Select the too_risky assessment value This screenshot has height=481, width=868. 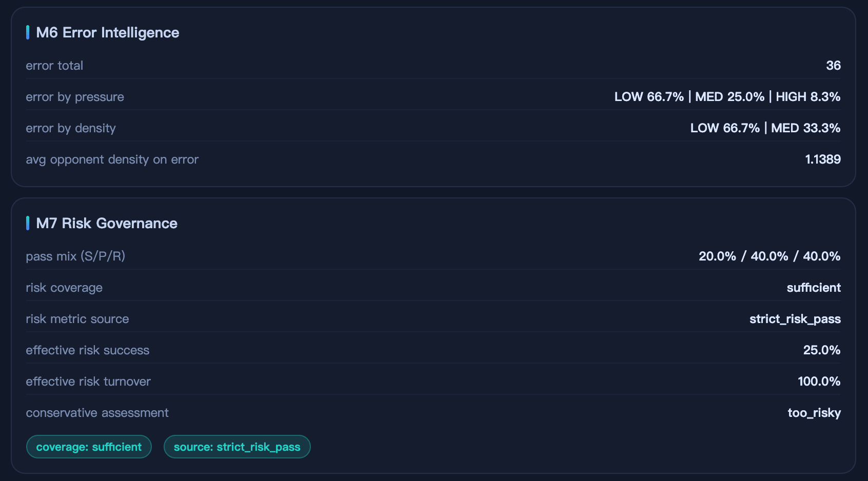pyautogui.click(x=814, y=413)
